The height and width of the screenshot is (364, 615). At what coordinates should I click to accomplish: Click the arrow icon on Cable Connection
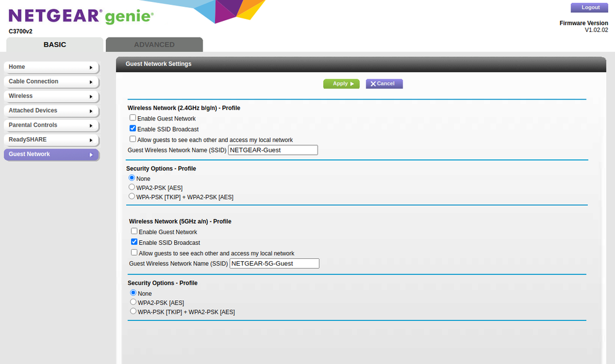coord(92,82)
